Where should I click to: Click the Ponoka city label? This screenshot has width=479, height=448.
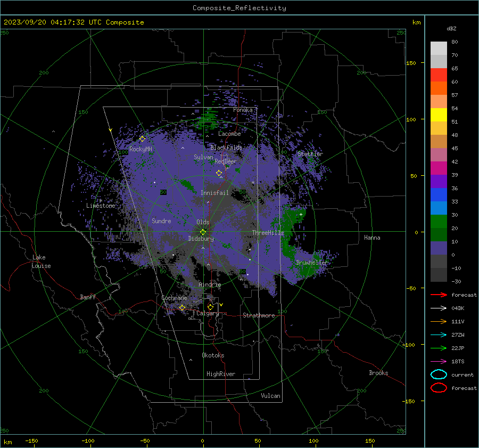click(243, 110)
